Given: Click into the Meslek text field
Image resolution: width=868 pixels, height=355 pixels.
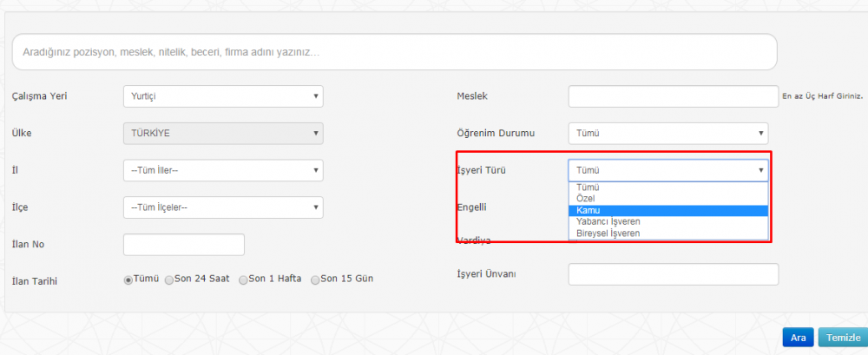Looking at the screenshot, I should pyautogui.click(x=673, y=96).
